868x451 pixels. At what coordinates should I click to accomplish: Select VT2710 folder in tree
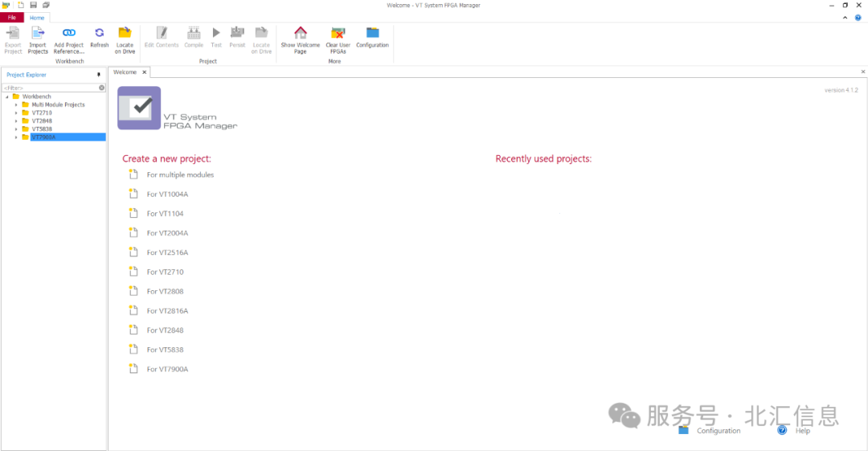coord(42,113)
